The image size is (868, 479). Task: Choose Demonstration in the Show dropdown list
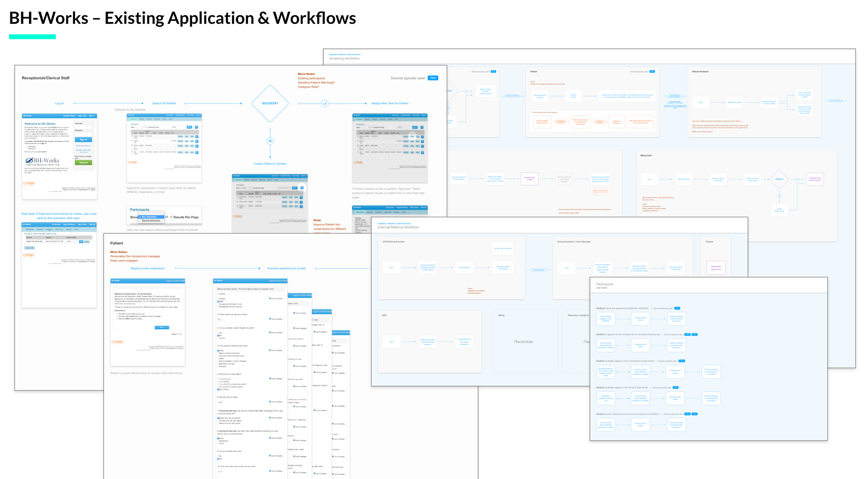tap(151, 221)
